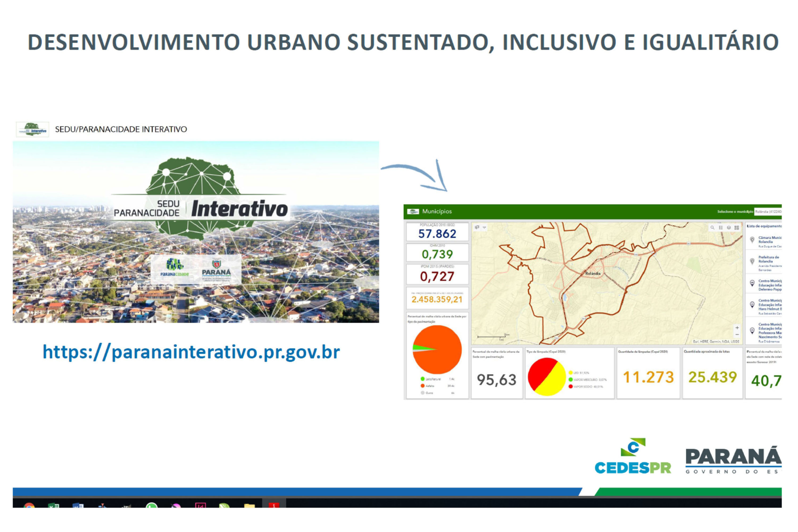Click the population value 57.862
This screenshot has width=798, height=532.
point(437,234)
